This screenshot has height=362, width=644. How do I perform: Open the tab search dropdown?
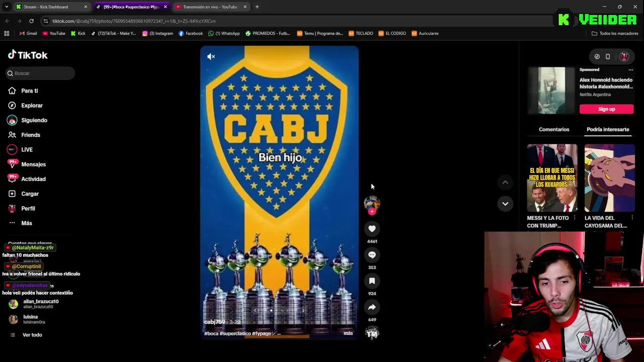[7, 7]
